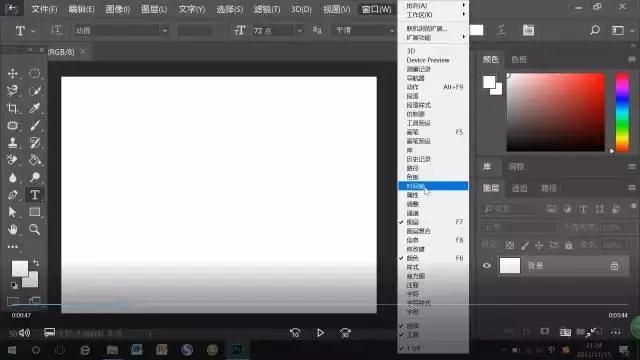Select the Patch healing tool

click(x=13, y=125)
